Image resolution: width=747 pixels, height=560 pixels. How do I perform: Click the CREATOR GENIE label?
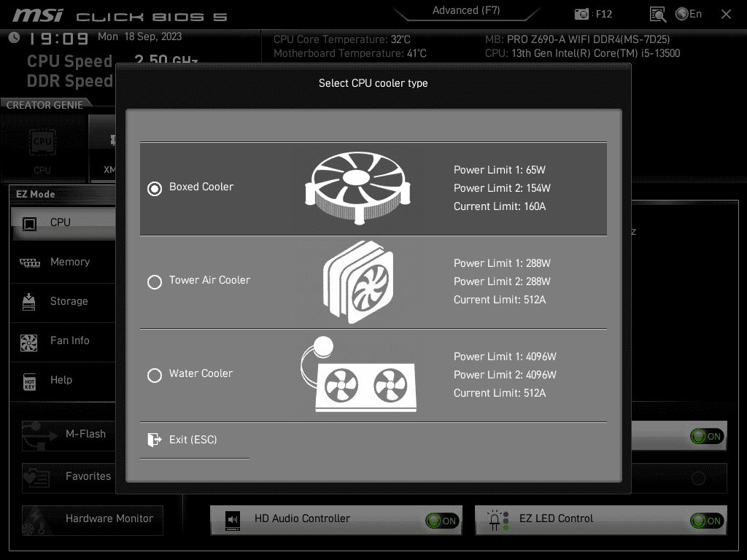[x=44, y=105]
